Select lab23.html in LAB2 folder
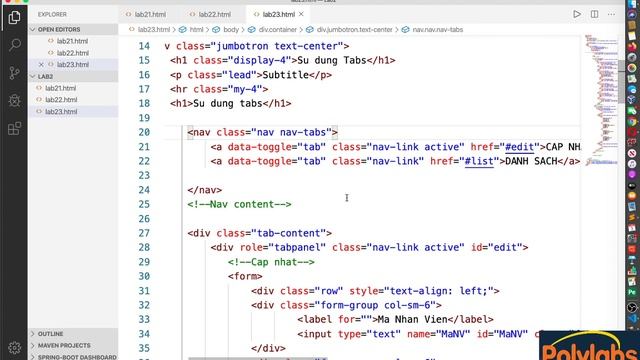This screenshot has height=360, width=640. [61, 111]
